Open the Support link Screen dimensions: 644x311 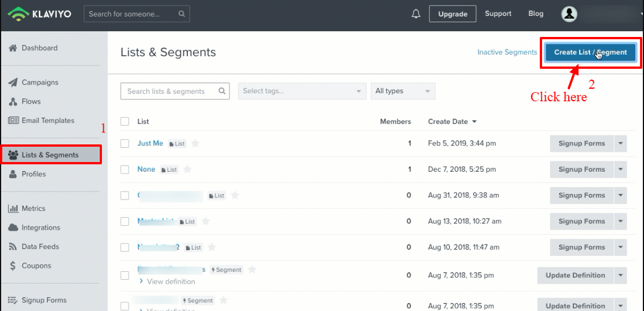point(498,14)
